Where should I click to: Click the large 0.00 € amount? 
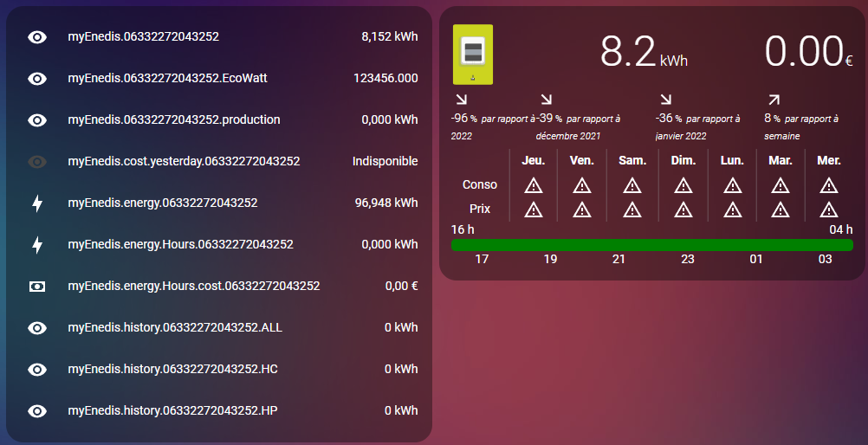point(809,51)
